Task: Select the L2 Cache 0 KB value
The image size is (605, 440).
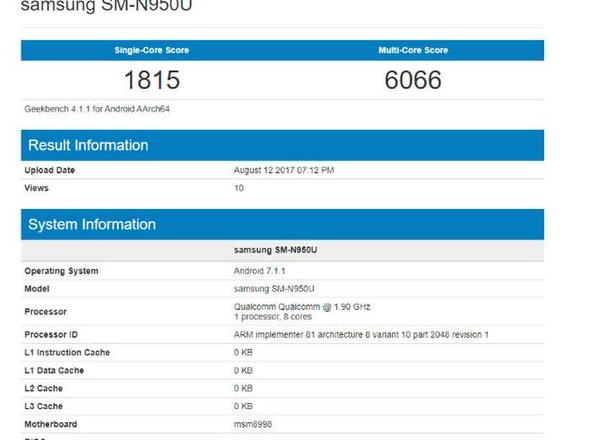Action: (x=243, y=388)
